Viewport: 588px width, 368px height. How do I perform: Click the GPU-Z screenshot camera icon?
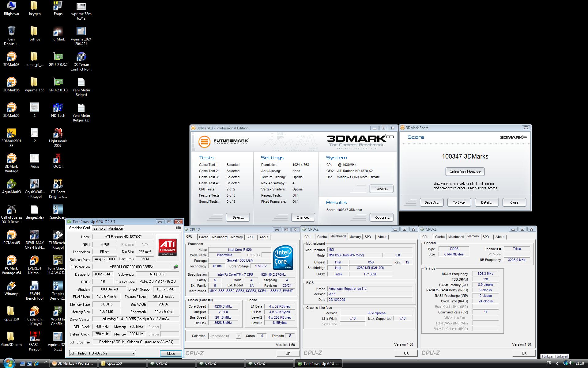178,228
